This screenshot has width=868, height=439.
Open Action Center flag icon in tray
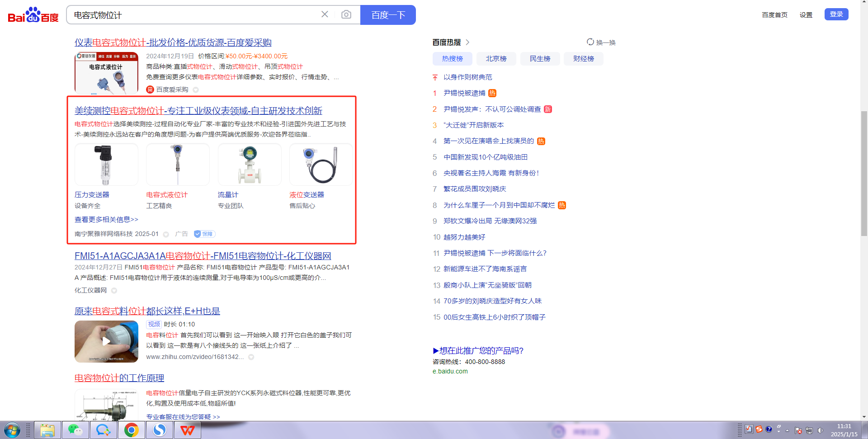[x=798, y=430]
